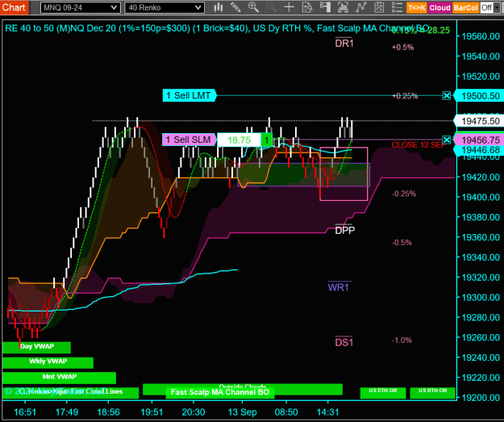Click the -1.0% percent level label
The image size is (504, 422).
point(402,341)
